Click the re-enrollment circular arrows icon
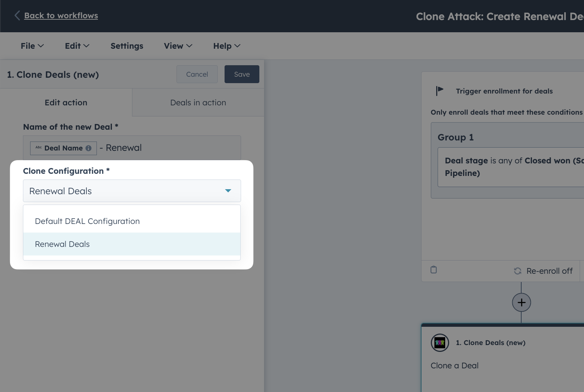This screenshot has width=584, height=392. (x=517, y=271)
